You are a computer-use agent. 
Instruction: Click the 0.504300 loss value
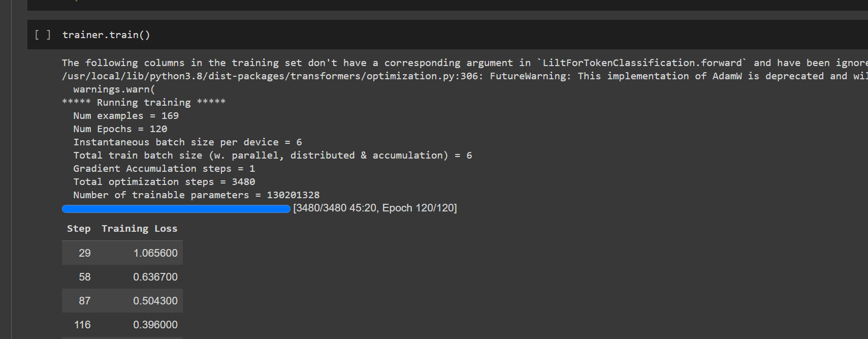click(x=155, y=301)
